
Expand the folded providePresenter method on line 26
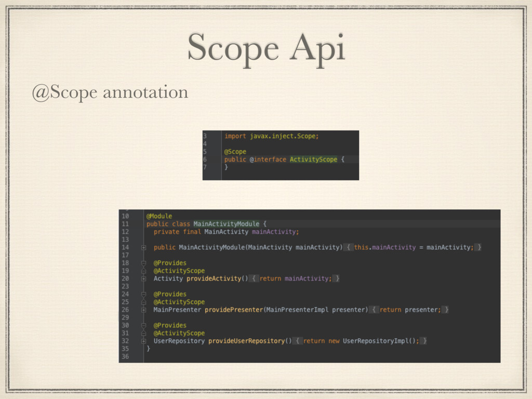[143, 310]
